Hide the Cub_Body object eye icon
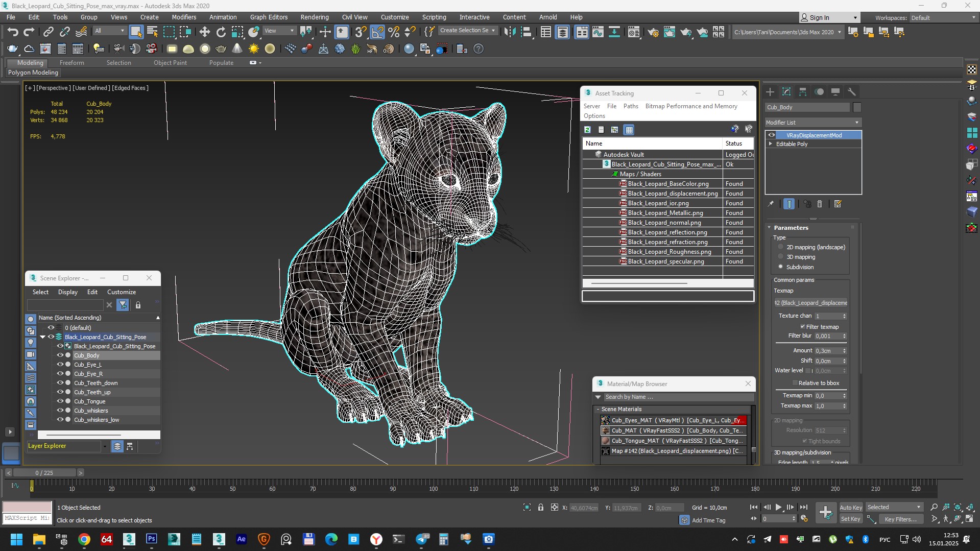The height and width of the screenshot is (551, 980). [60, 355]
